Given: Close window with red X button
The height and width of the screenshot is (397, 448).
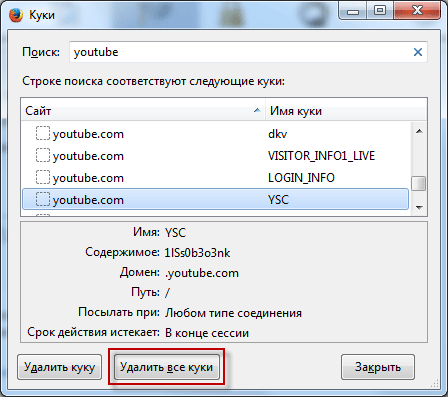Looking at the screenshot, I should [x=417, y=11].
